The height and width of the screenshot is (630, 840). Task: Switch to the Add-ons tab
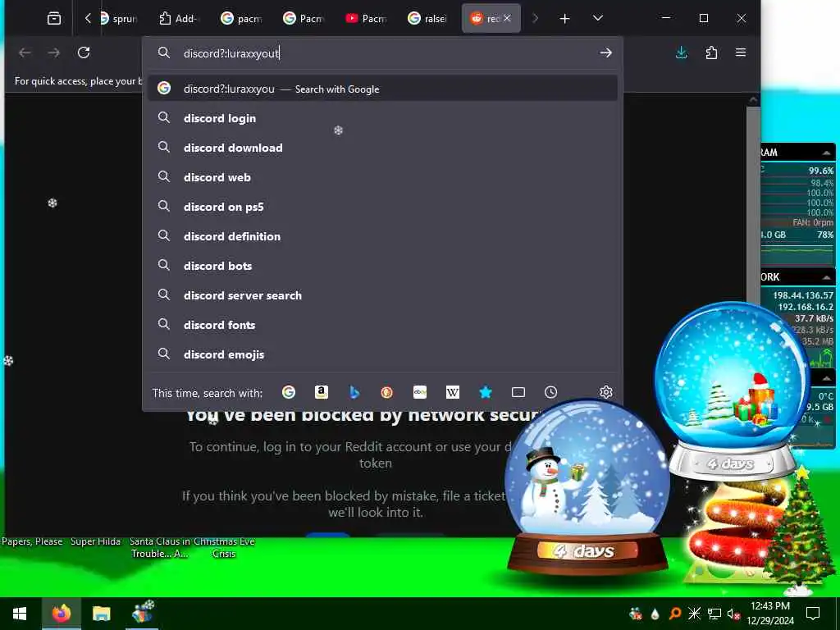pos(179,19)
